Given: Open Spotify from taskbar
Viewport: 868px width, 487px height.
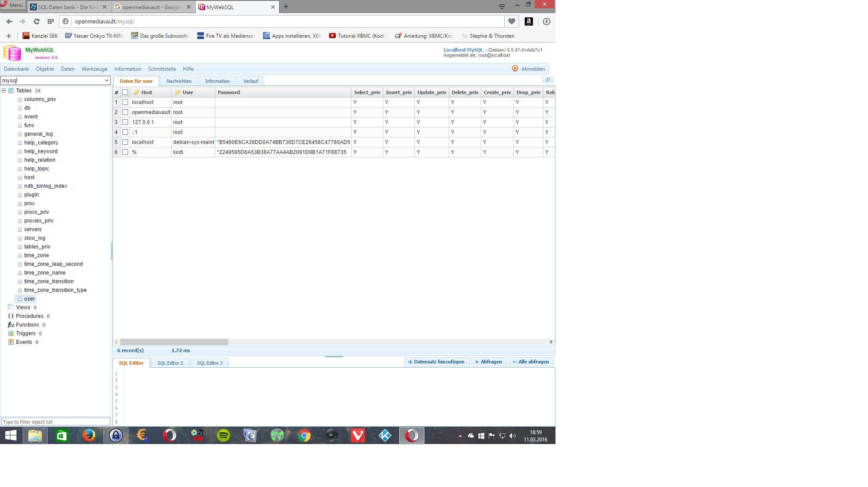Looking at the screenshot, I should [x=224, y=435].
